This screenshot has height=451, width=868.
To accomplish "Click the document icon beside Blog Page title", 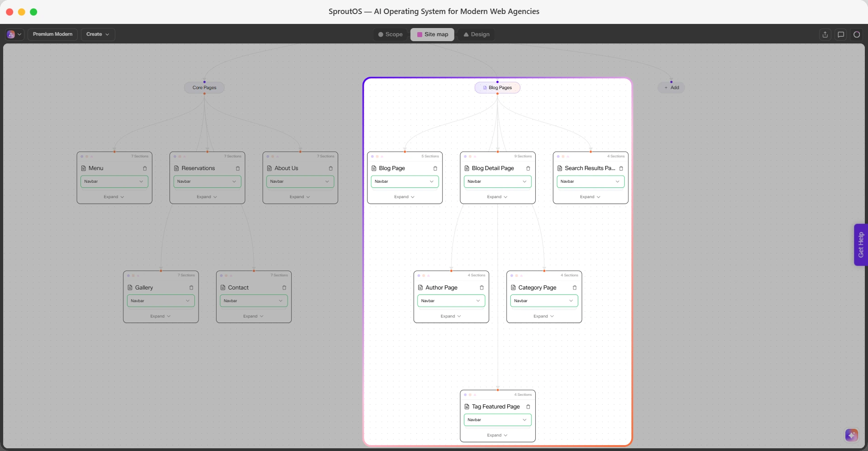I will [x=374, y=168].
